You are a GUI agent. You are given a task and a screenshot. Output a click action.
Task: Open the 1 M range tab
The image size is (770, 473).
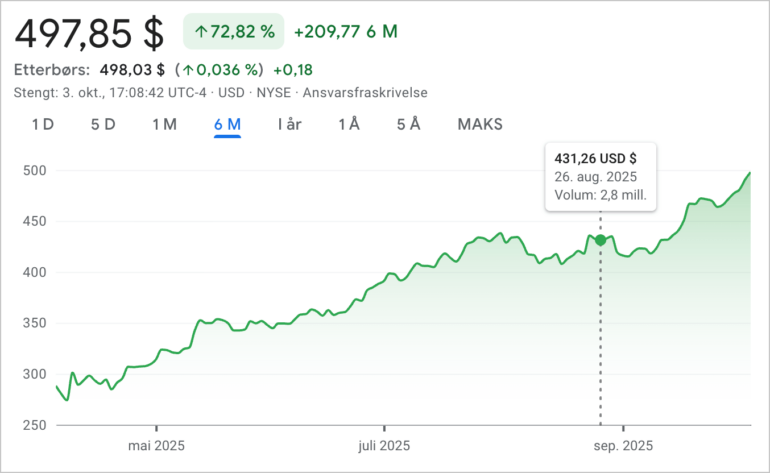click(165, 125)
